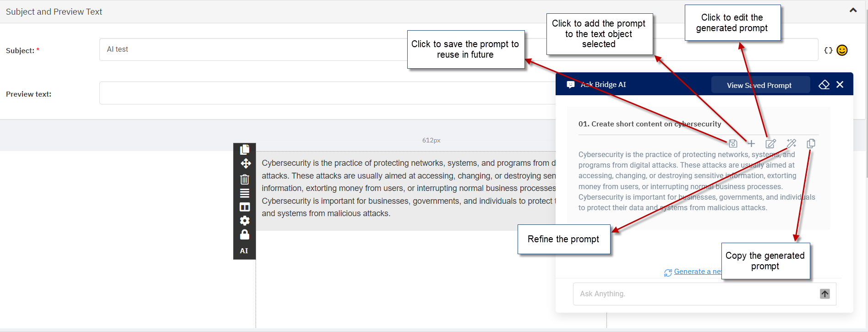This screenshot has width=868, height=332.
Task: Toggle the block lock icon
Action: pos(245,234)
